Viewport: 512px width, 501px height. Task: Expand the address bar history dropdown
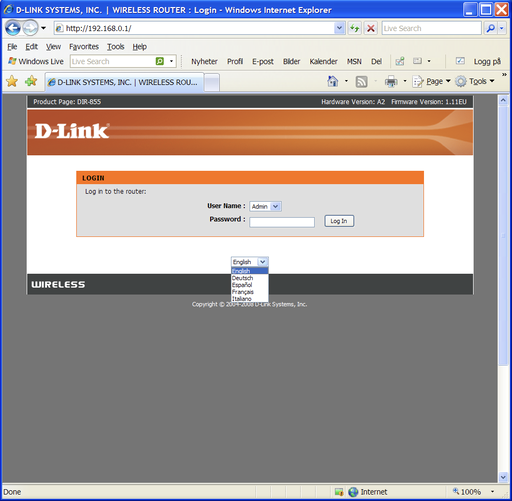point(339,28)
